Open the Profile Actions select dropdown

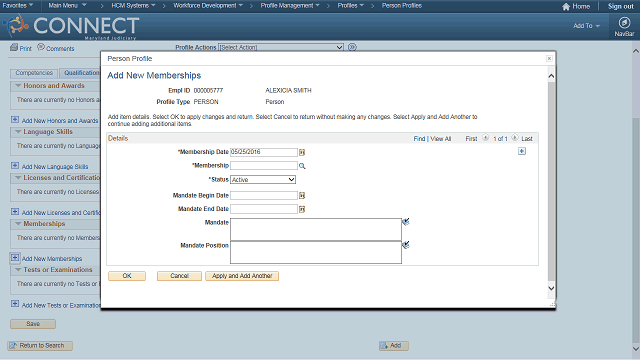click(281, 47)
